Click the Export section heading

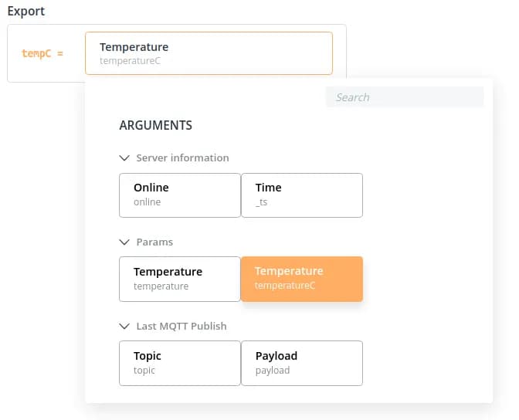coord(26,12)
